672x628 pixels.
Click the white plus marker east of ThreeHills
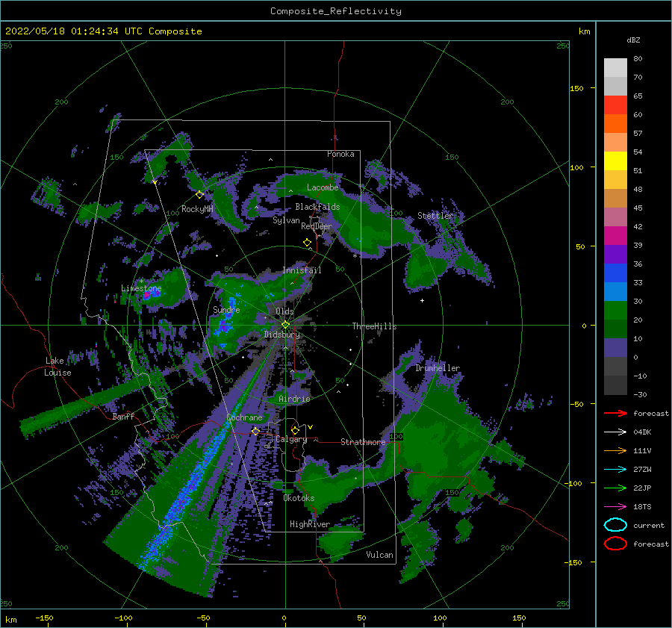422,300
